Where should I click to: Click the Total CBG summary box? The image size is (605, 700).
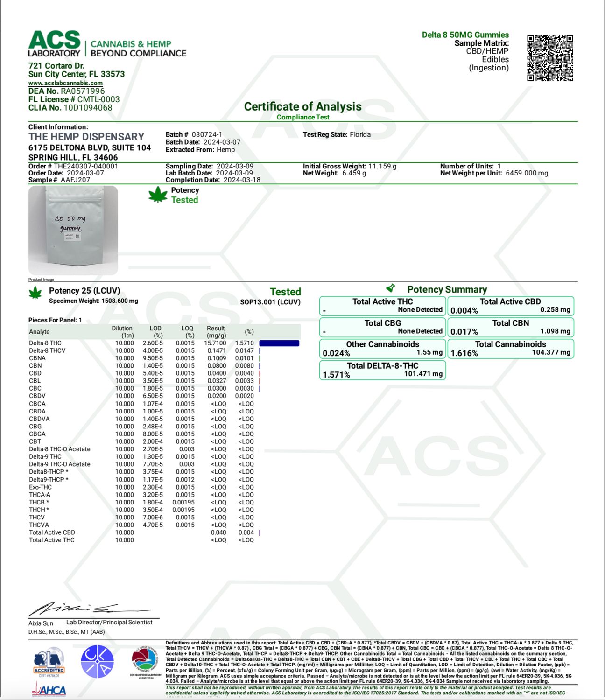coord(383,327)
